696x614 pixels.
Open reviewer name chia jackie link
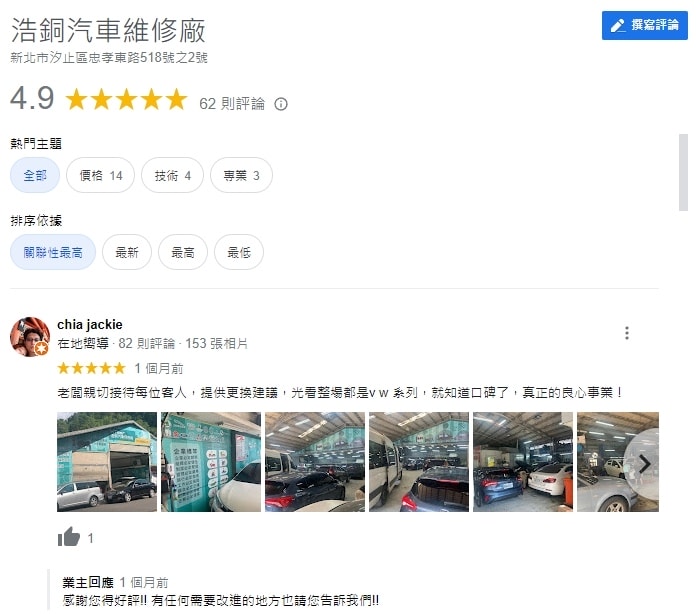click(x=90, y=325)
